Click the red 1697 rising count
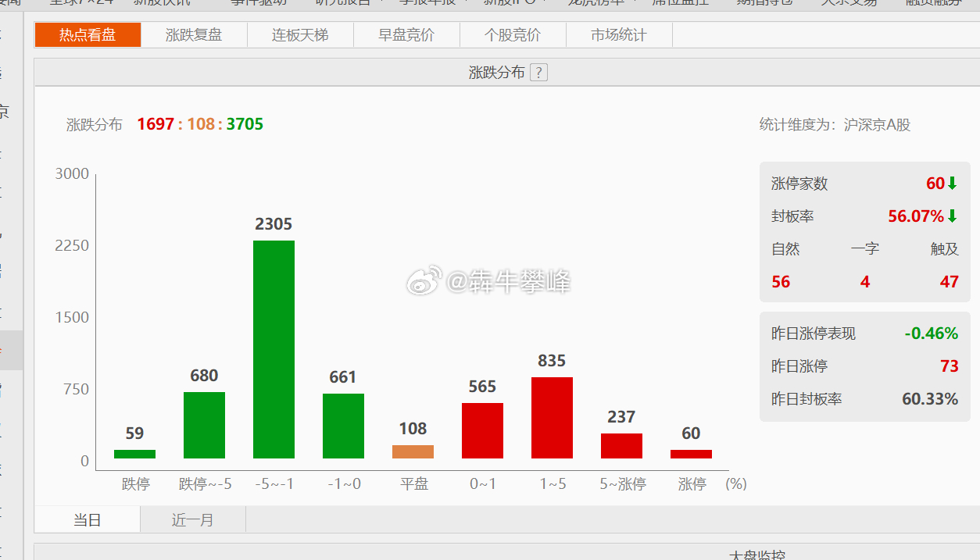Viewport: 980px width, 560px height. [x=156, y=124]
